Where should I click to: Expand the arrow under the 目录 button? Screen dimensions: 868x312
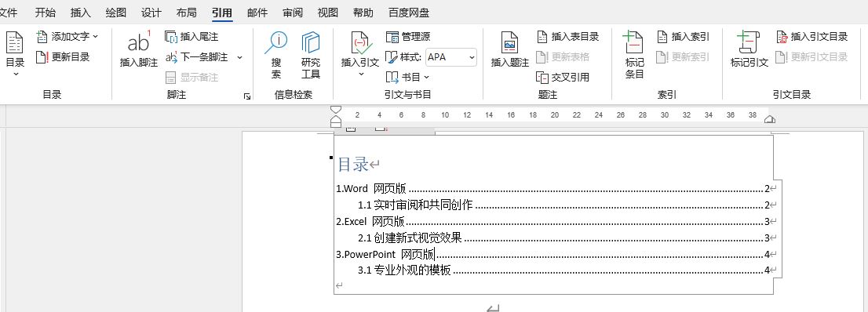coord(15,74)
